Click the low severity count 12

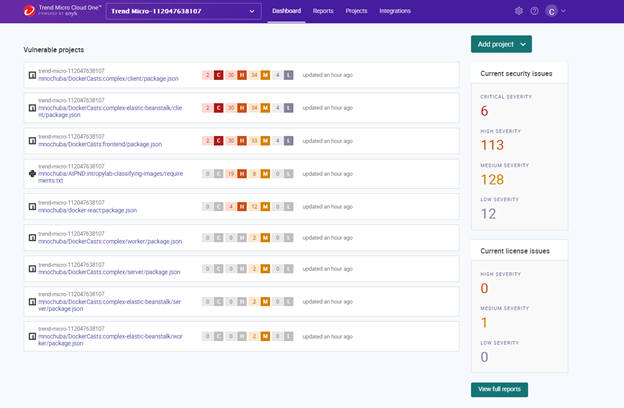[488, 214]
